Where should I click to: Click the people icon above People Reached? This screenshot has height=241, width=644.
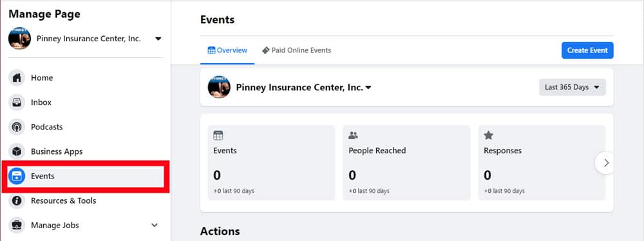click(x=353, y=135)
